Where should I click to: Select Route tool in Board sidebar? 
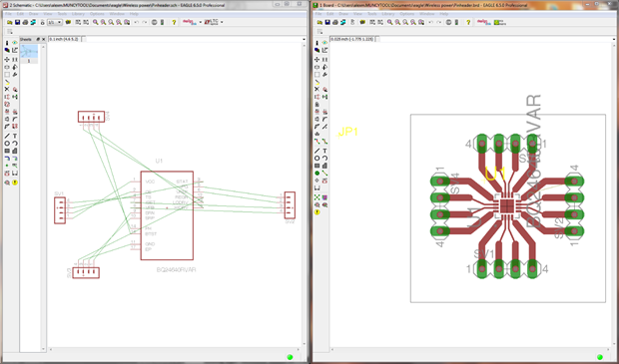click(316, 142)
